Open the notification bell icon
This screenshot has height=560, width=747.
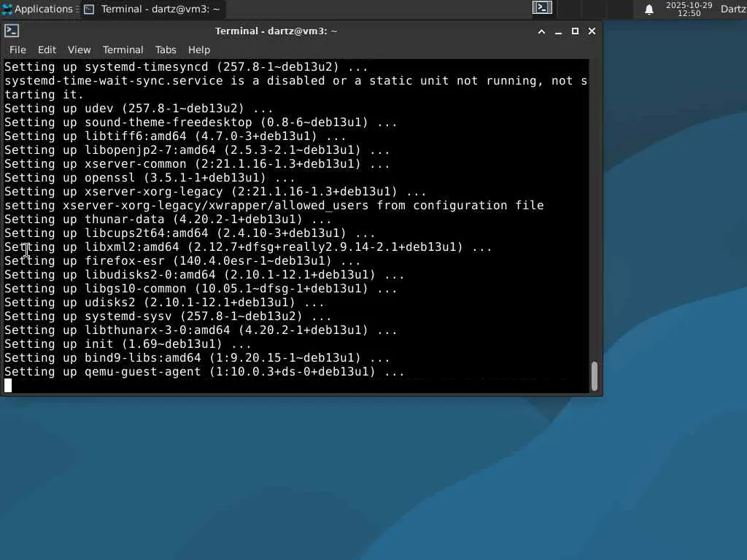(649, 9)
